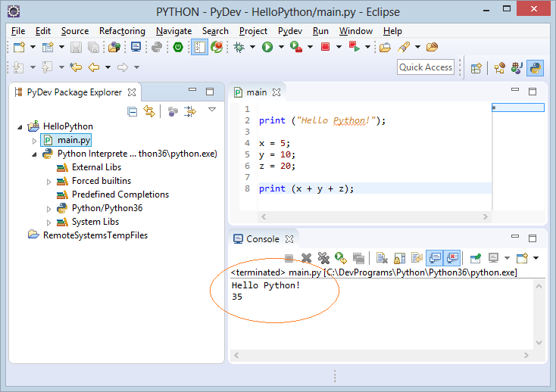Toggle Show Console on standard output change

[435, 258]
